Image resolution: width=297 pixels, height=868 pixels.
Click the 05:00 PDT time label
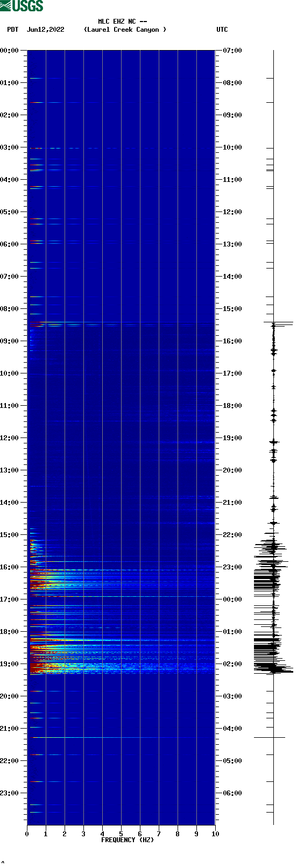[10, 212]
